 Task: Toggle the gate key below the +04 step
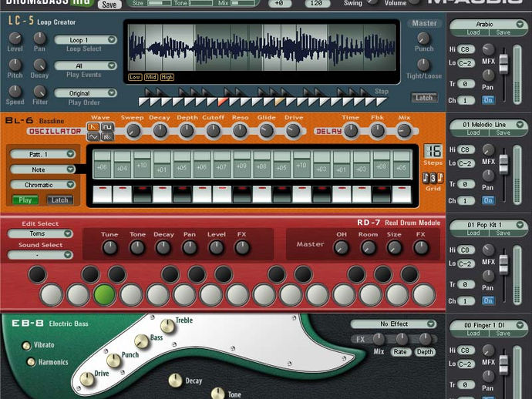122,194
